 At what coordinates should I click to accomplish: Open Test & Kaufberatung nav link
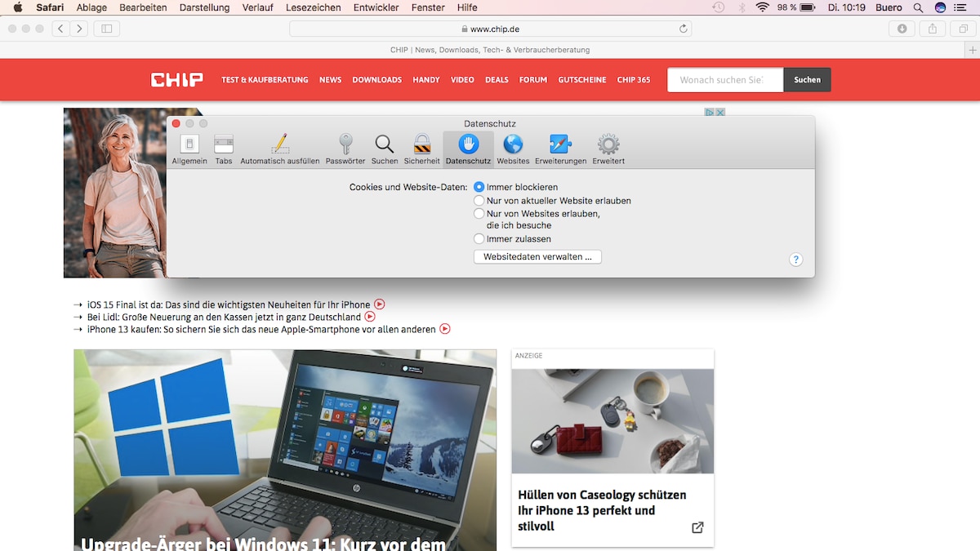(265, 80)
